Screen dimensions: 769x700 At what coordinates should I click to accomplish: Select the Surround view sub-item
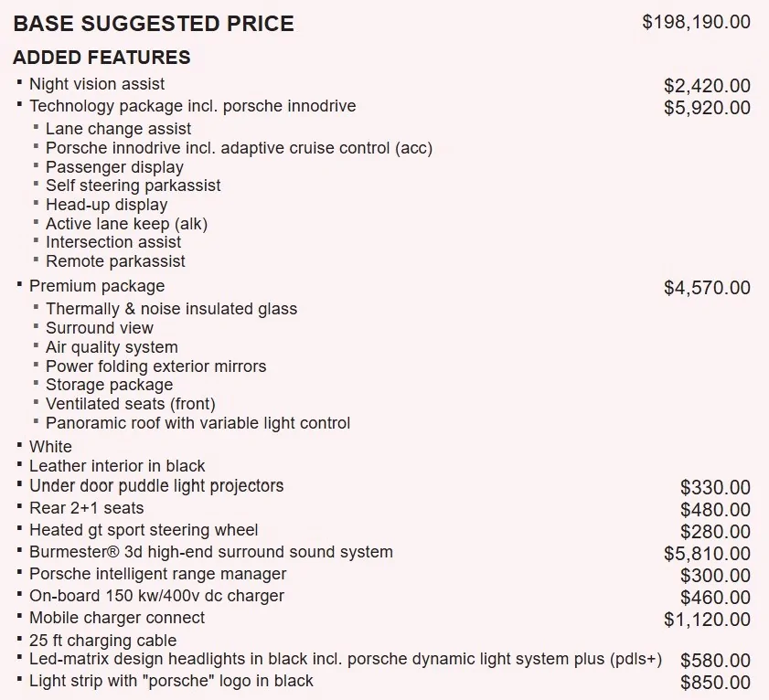100,327
